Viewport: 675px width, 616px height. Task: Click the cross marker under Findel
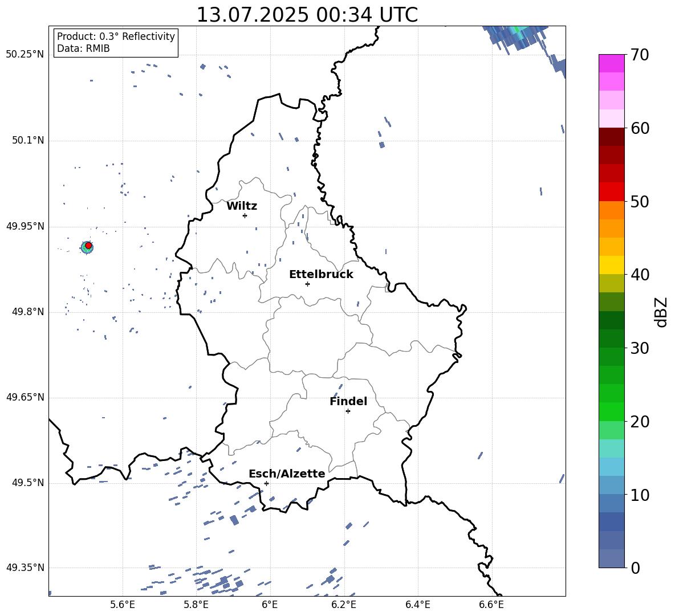tap(348, 411)
